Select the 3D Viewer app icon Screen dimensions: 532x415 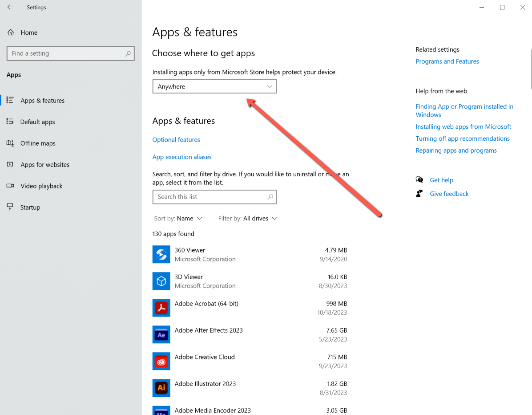161,281
